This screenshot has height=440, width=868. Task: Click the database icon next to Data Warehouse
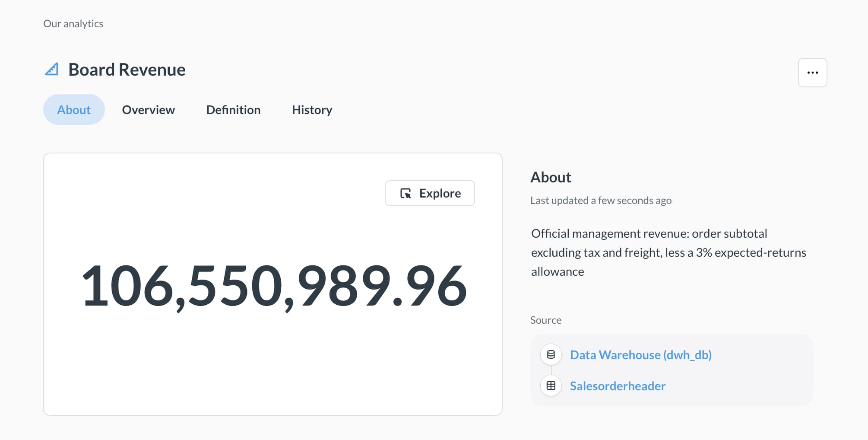551,354
